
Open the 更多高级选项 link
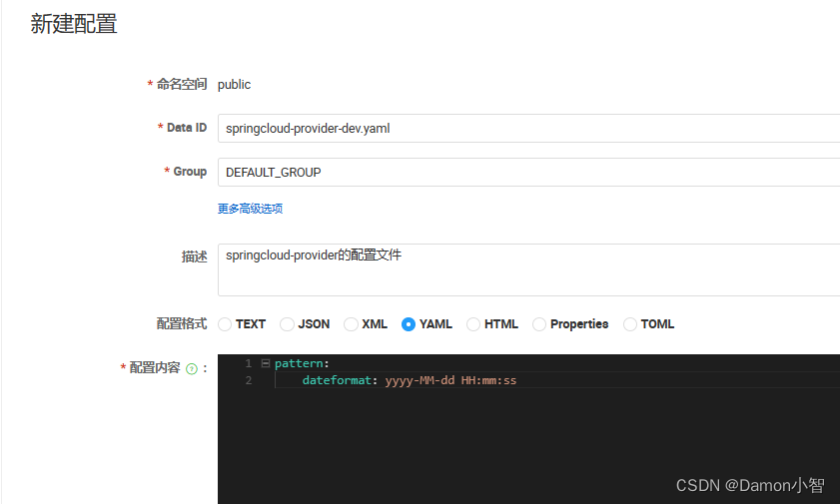pos(251,209)
